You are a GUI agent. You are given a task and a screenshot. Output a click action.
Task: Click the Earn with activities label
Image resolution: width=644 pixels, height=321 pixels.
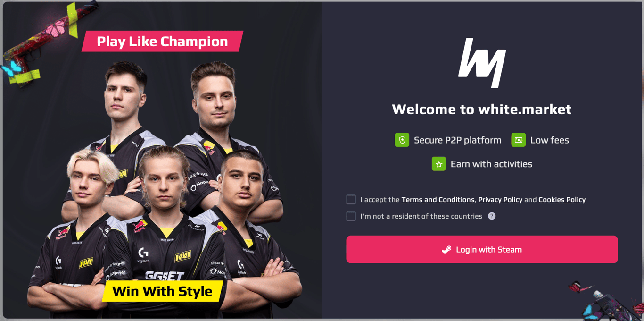(491, 164)
